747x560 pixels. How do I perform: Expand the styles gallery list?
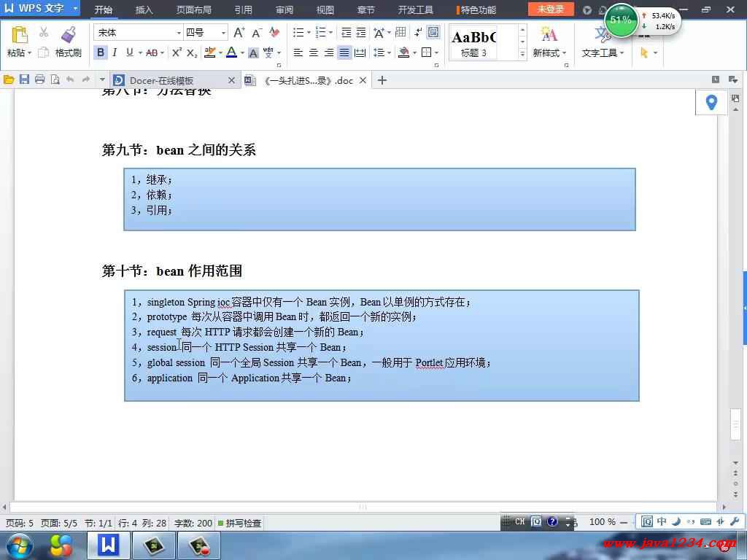[522, 54]
